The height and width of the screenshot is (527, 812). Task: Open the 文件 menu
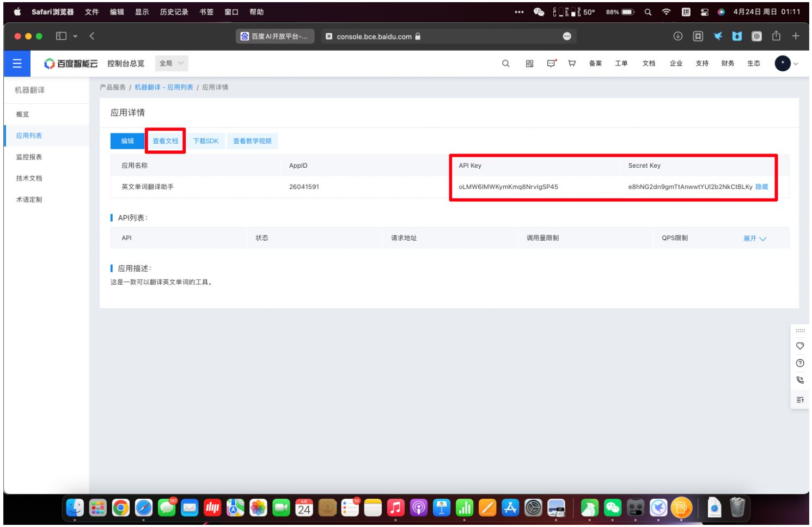point(92,12)
